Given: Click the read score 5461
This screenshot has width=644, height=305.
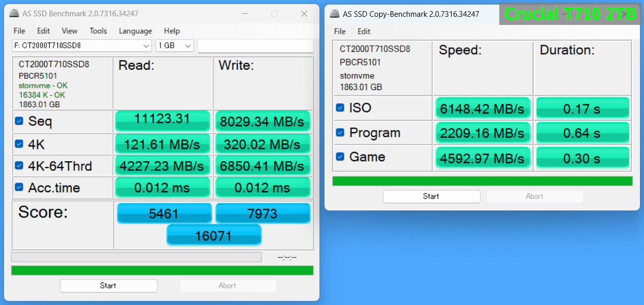Looking at the screenshot, I should tap(165, 213).
